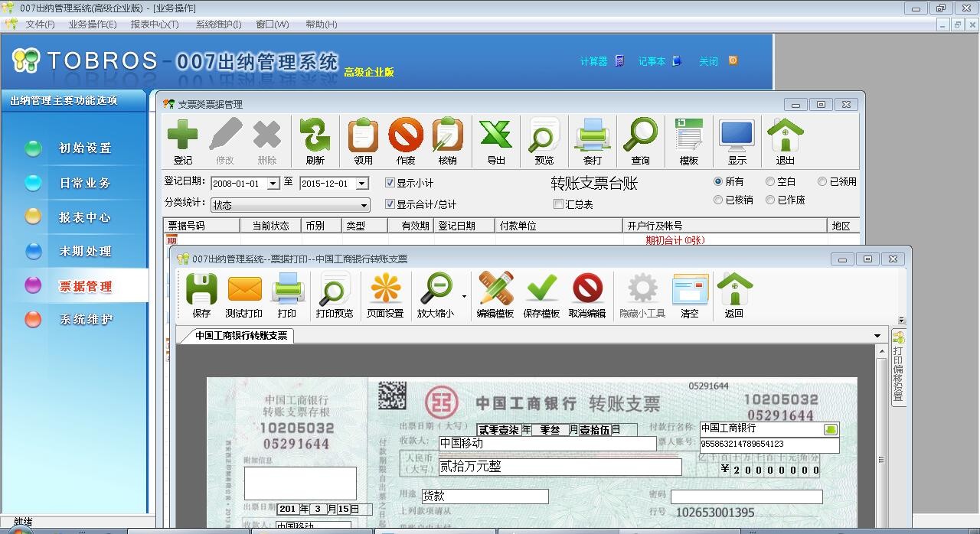Click the 预览 preview icon in 支票类票据管理
This screenshot has width=980, height=534.
(544, 135)
